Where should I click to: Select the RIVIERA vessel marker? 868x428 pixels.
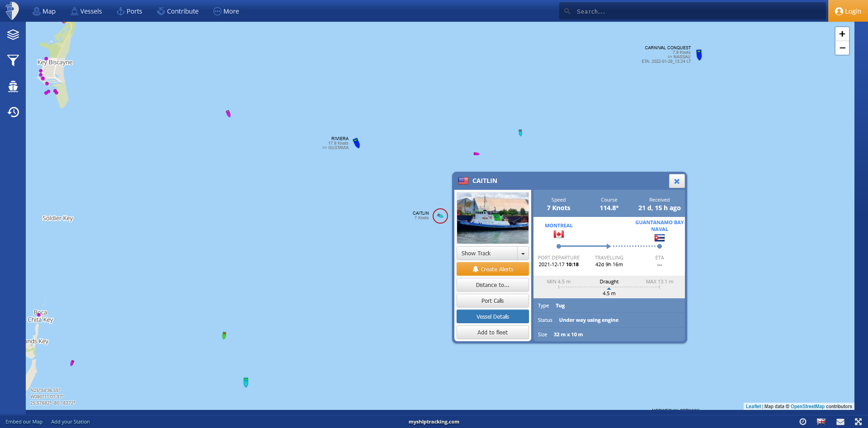(x=356, y=143)
